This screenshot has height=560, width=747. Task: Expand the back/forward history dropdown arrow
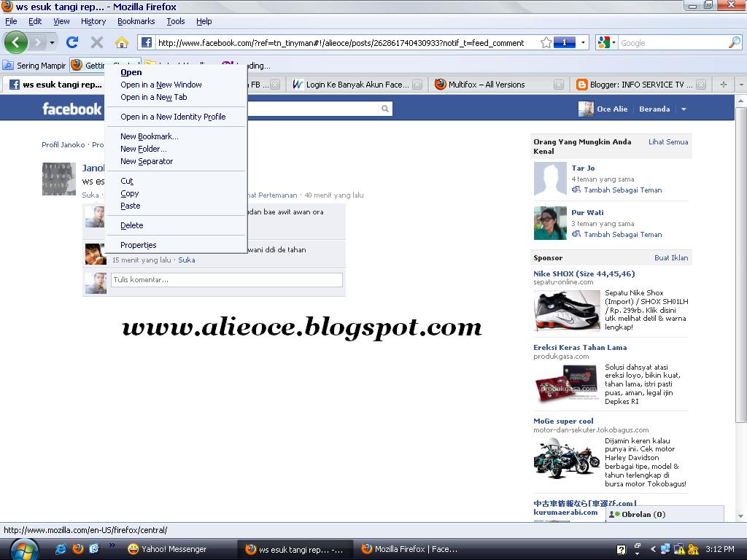tap(52, 43)
